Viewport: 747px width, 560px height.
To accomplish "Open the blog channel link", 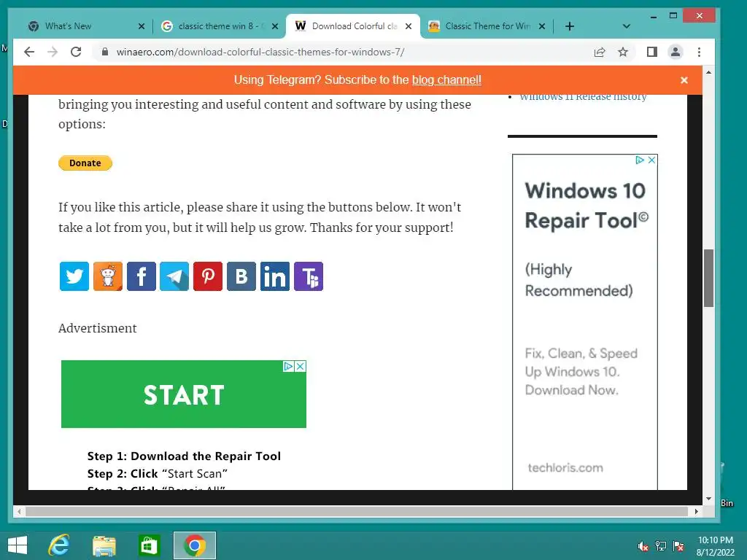I will tap(446, 80).
